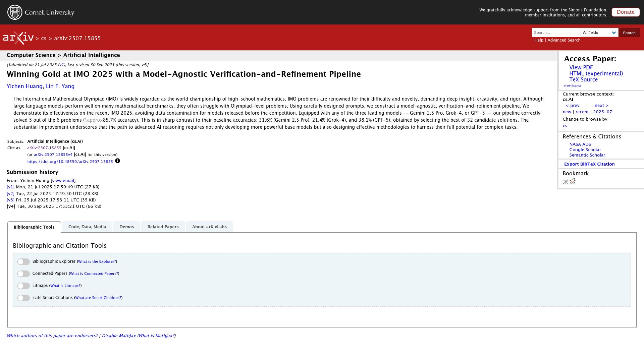The width and height of the screenshot is (644, 362).
Task: Click the Donate button
Action: (626, 12)
